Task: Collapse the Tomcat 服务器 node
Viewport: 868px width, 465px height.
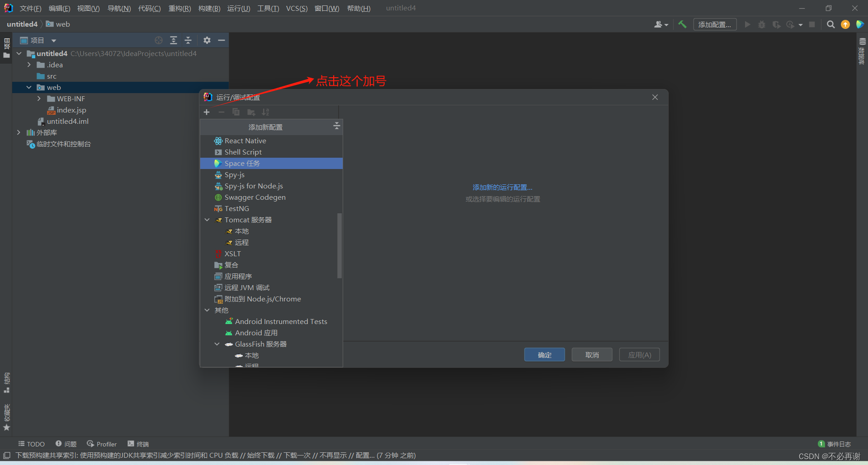Action: [x=207, y=220]
